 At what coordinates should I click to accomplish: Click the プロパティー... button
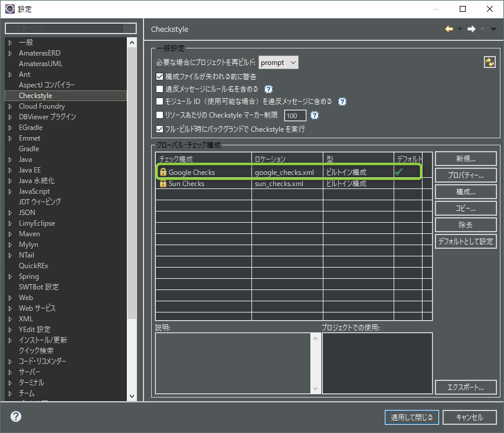click(466, 175)
